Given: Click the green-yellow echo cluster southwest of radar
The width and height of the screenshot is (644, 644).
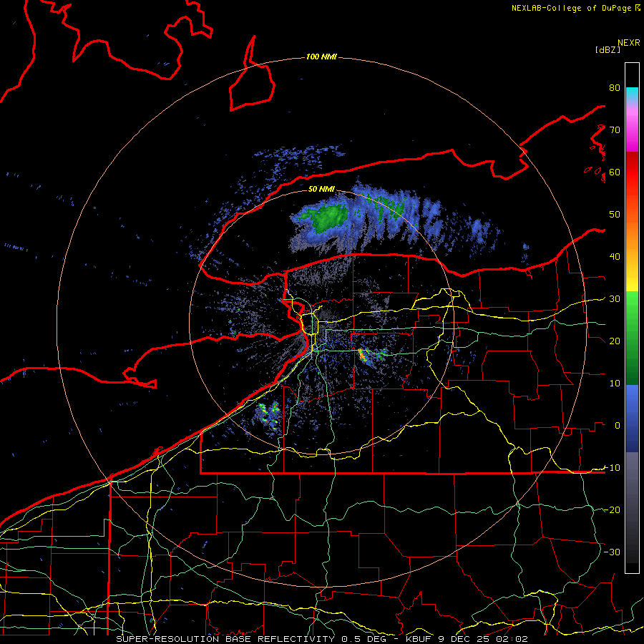Looking at the screenshot, I should [x=269, y=416].
